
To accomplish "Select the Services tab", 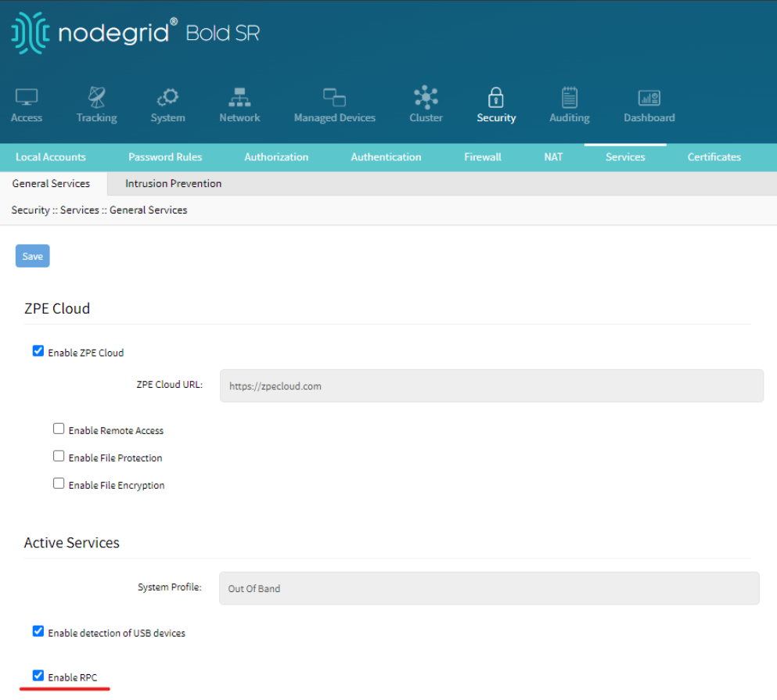I will (x=625, y=157).
